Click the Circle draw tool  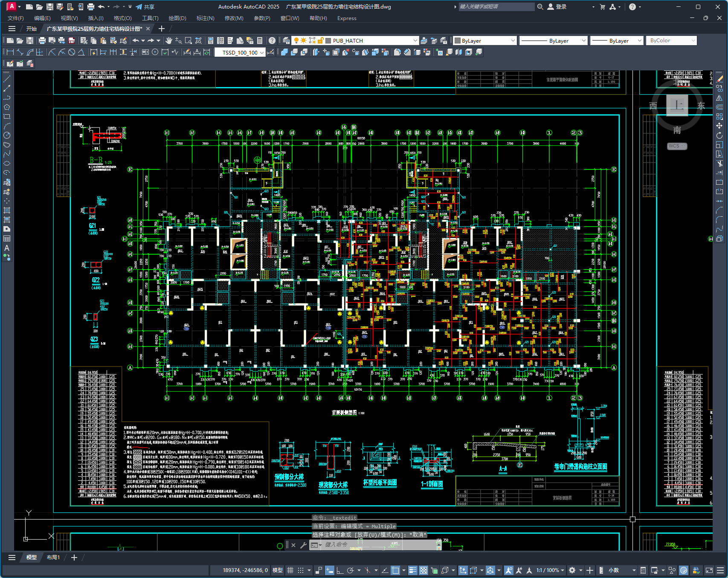pyautogui.click(x=7, y=135)
